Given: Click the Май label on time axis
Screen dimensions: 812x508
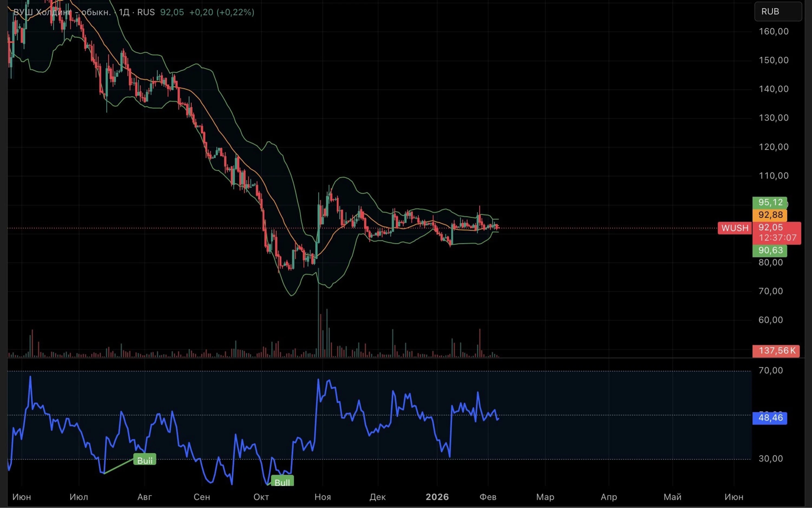Looking at the screenshot, I should [x=673, y=497].
